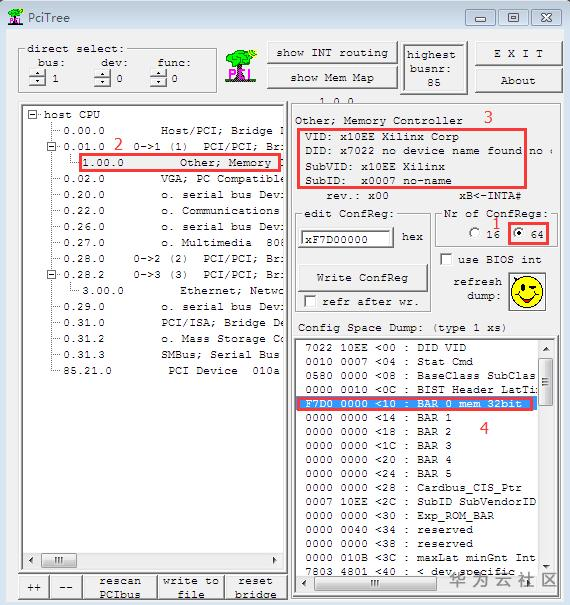Screen dimensions: 570x605
Task: Select tree item 0.22.0 Communications
Action: [x=173, y=211]
